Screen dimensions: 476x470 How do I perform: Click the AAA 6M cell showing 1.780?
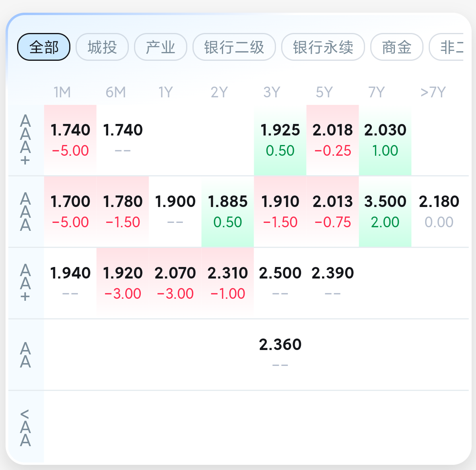[x=122, y=212]
